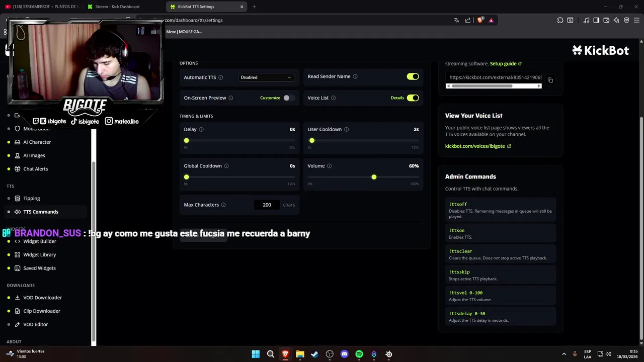Open VOD Editor
The width and height of the screenshot is (644, 362).
tap(36, 324)
